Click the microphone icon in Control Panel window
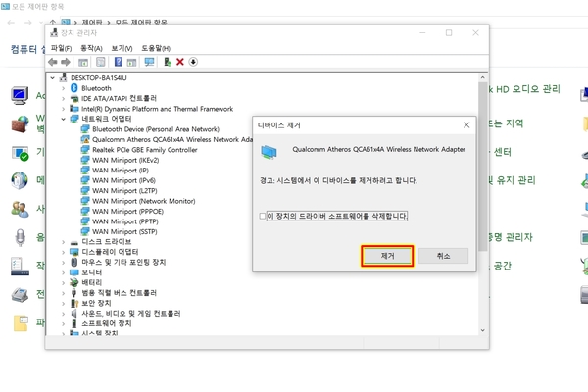This screenshot has height=392, width=588. point(21,237)
